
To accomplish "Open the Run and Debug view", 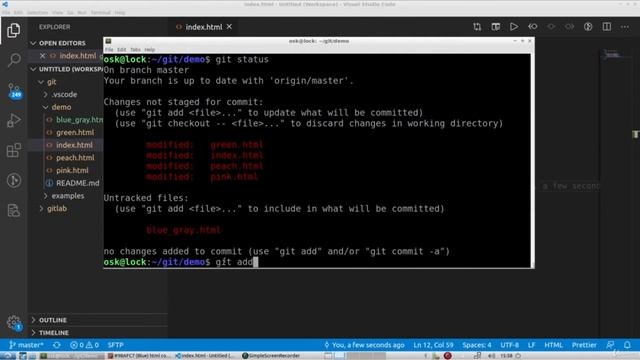I will (x=13, y=120).
